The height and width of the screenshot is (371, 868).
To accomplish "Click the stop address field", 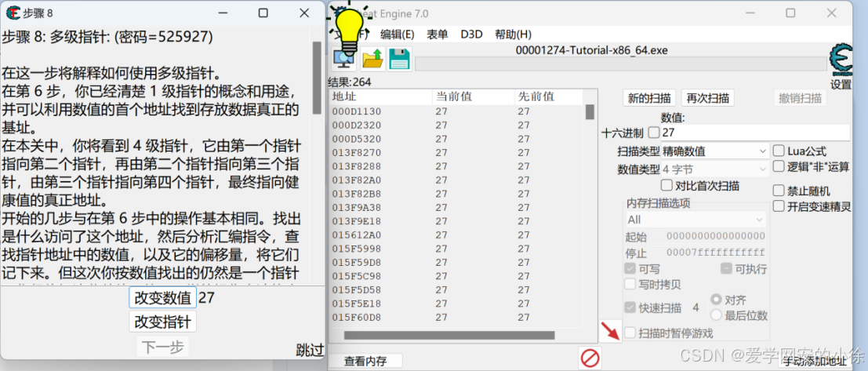I will click(x=715, y=253).
